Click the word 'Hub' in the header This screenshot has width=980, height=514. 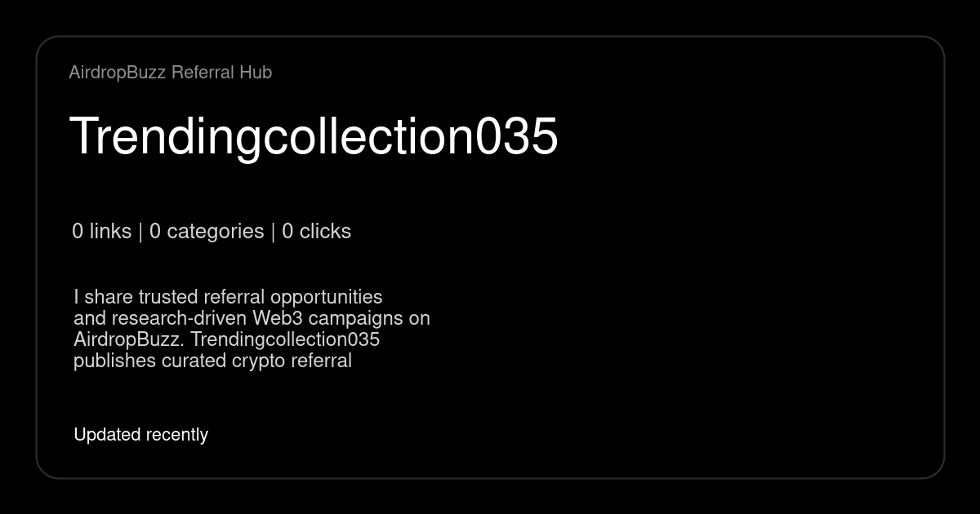256,73
